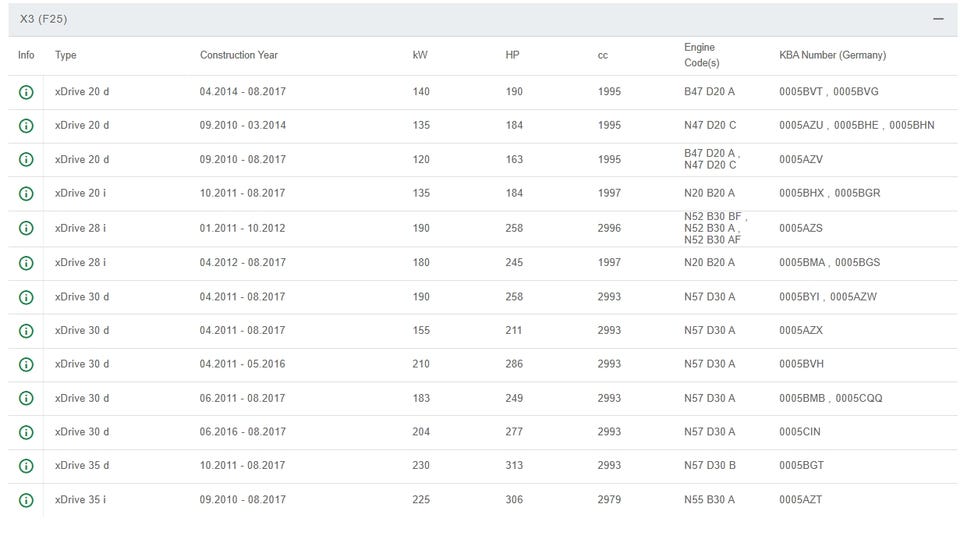Click KBA number 0005BGS
Viewport: 960px width, 536px height.
[x=858, y=263]
